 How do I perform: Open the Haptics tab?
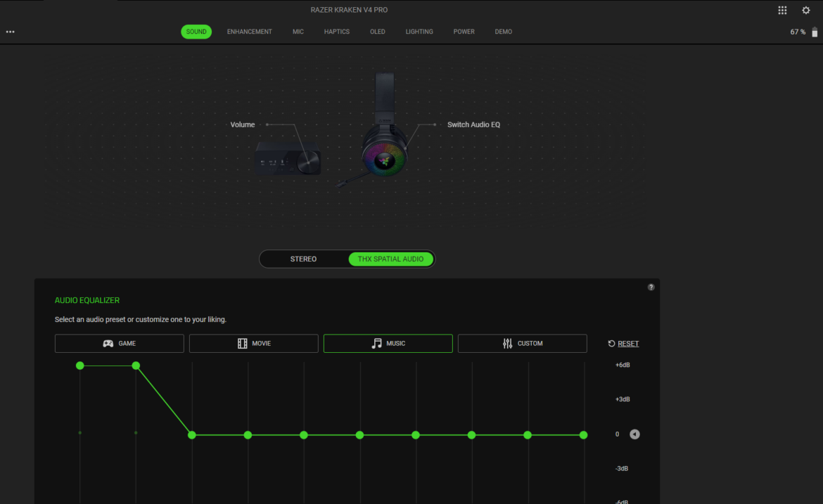point(337,32)
